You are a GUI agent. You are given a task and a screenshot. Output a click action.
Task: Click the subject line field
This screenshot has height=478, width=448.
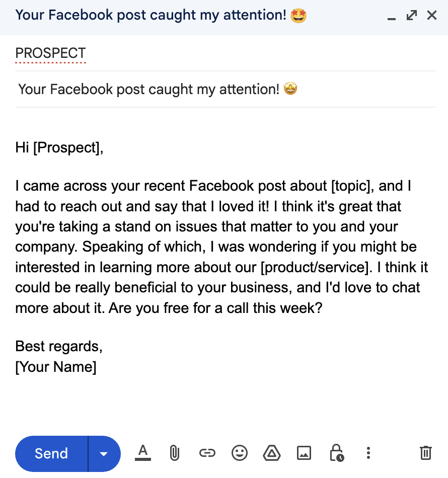(x=226, y=90)
